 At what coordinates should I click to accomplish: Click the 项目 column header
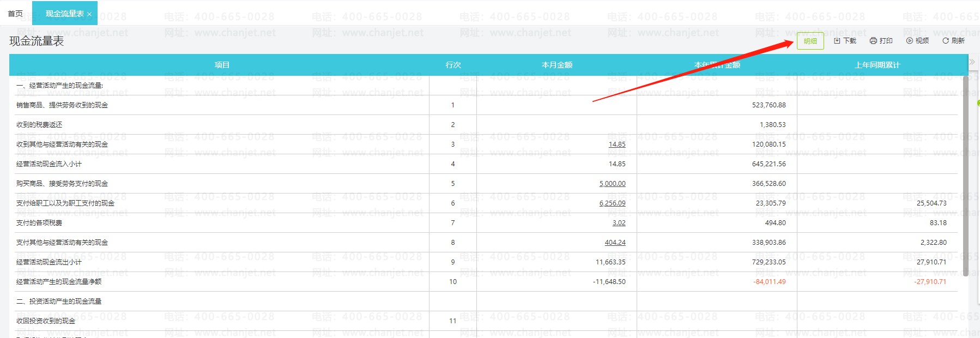(222, 65)
